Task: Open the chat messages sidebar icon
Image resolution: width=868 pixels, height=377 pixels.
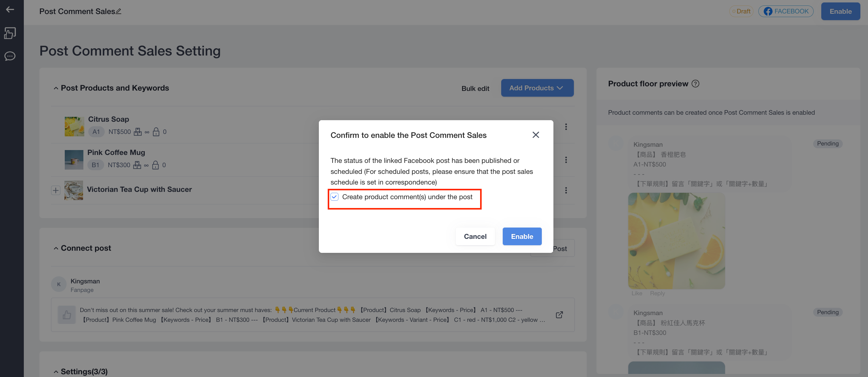Action: pos(10,56)
